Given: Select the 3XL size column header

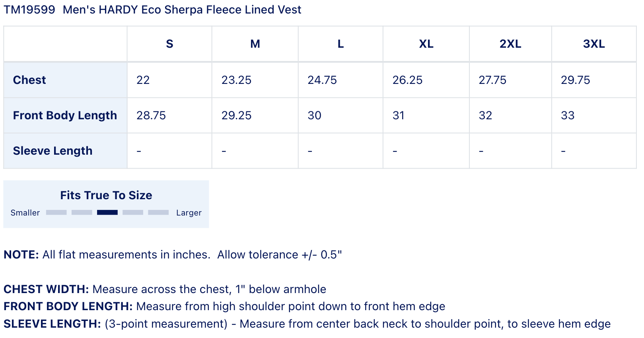Looking at the screenshot, I should [x=594, y=44].
